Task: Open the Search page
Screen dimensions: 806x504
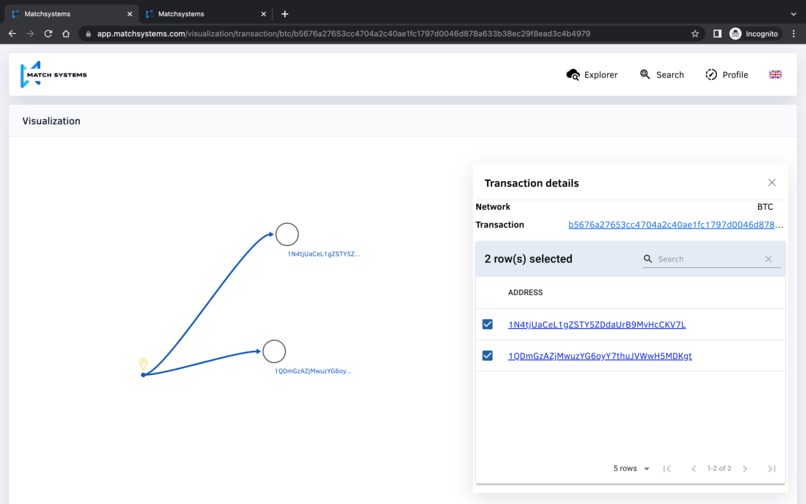Action: (x=662, y=75)
